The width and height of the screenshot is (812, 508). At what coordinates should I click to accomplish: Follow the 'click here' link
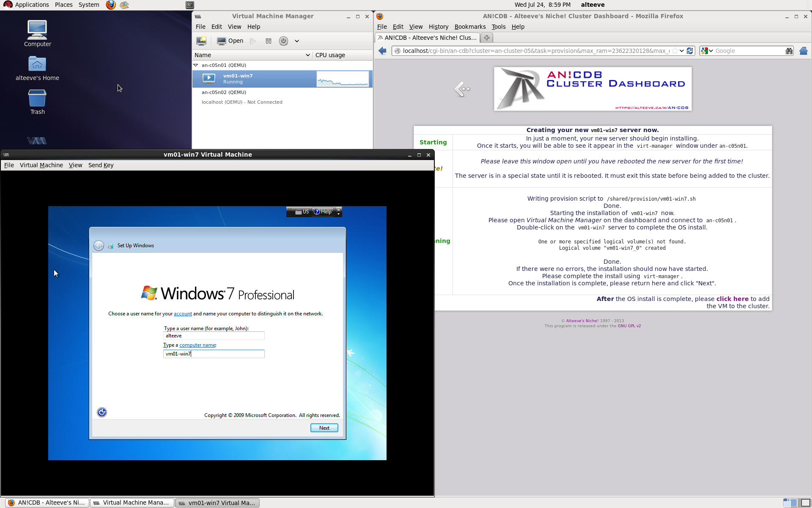732,299
